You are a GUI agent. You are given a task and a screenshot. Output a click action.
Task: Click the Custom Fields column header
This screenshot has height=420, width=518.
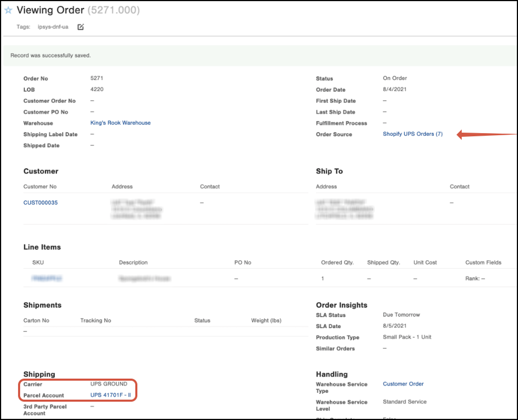coord(483,262)
